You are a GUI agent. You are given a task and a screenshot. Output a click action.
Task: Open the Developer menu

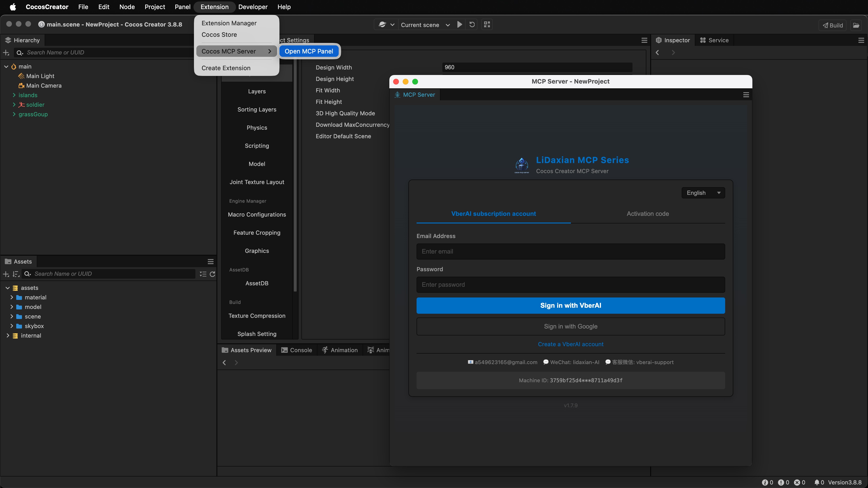pyautogui.click(x=253, y=7)
